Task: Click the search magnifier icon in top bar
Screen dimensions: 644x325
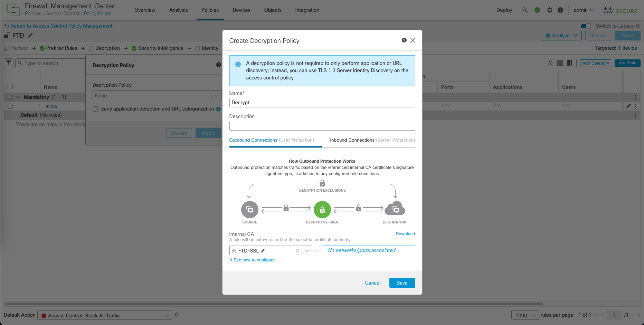Action: pyautogui.click(x=525, y=10)
